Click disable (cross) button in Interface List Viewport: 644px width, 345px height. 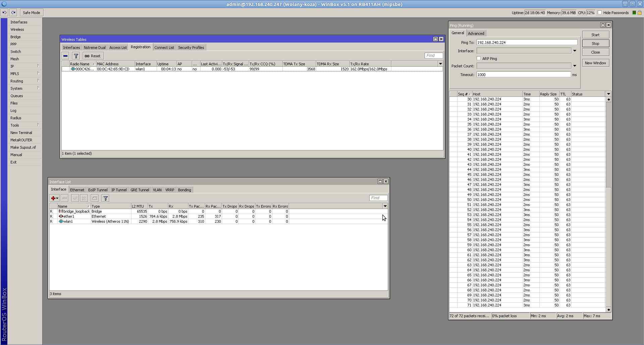[x=84, y=198]
